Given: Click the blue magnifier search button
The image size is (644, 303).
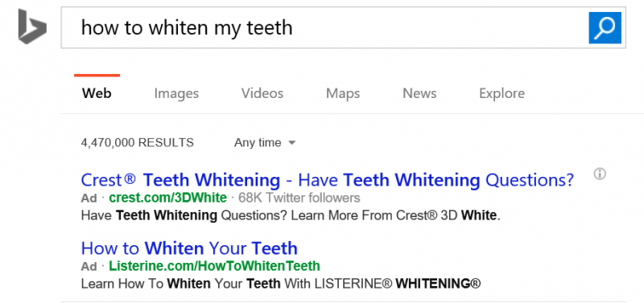Looking at the screenshot, I should click(x=605, y=27).
